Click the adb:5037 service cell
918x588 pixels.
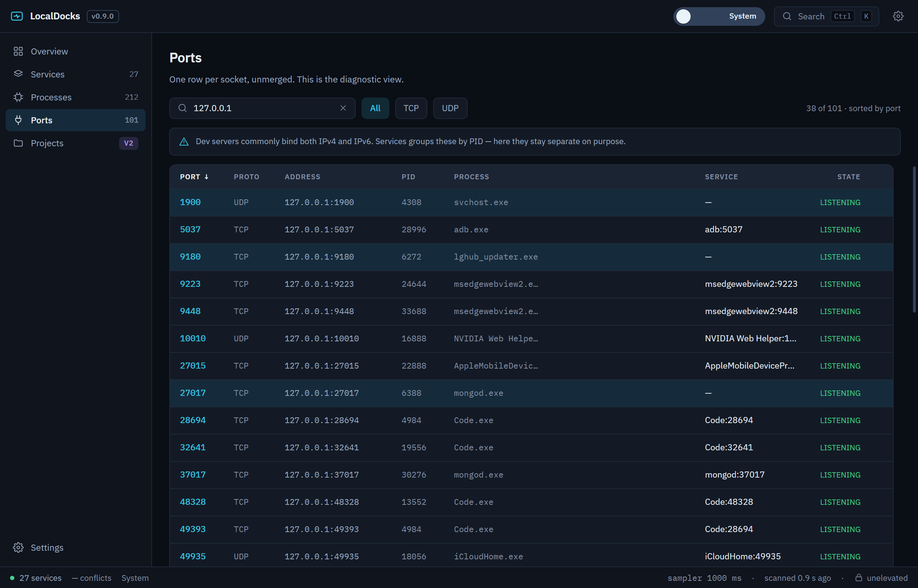pyautogui.click(x=723, y=229)
